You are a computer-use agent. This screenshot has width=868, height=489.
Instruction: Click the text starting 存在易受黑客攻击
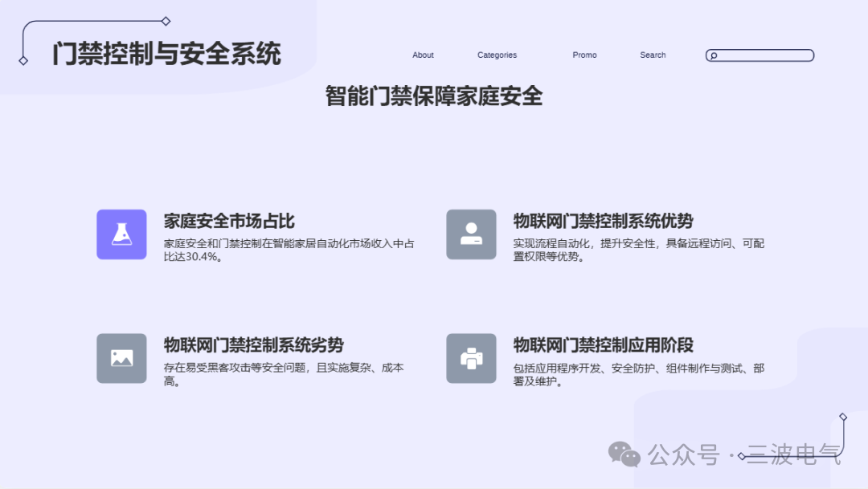pyautogui.click(x=284, y=374)
